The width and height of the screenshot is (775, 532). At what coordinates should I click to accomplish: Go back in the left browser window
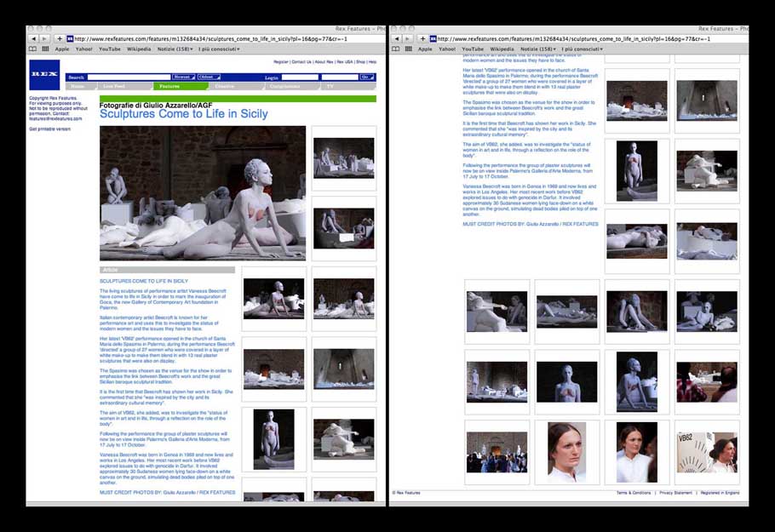[33, 38]
